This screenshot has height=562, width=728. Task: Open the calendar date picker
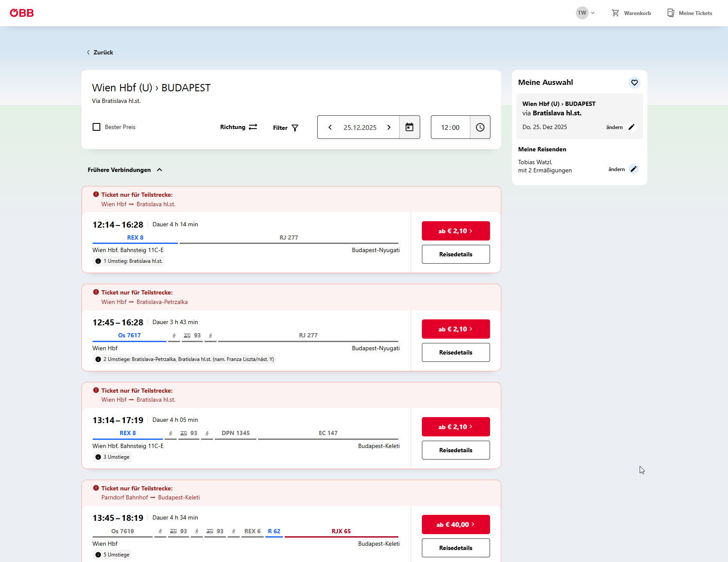coord(409,127)
